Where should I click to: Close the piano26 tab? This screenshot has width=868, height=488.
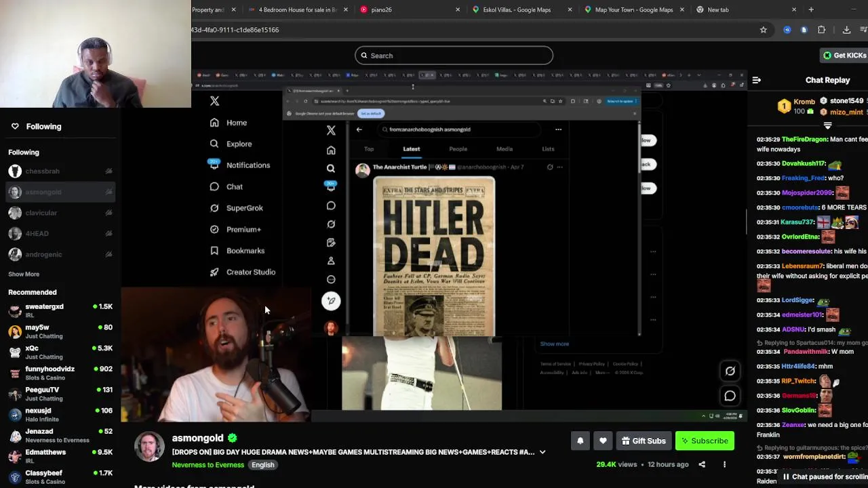[458, 9]
